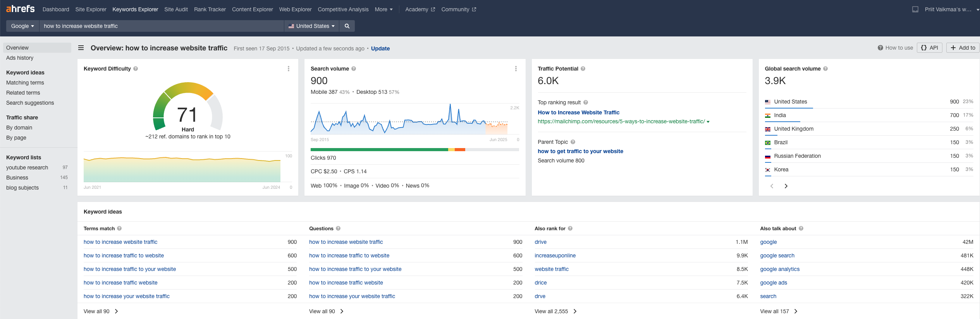Open Site Audit from navigation
The image size is (980, 319).
[x=176, y=9]
